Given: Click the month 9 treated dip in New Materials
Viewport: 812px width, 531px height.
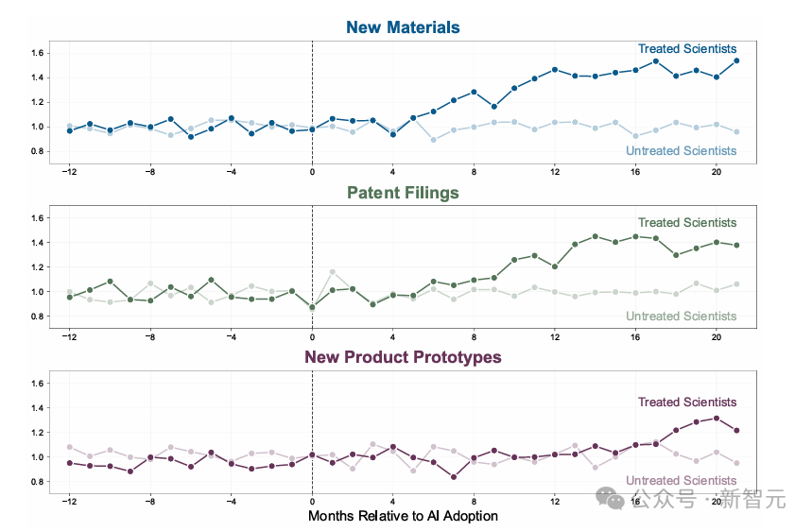Looking at the screenshot, I should [x=494, y=107].
